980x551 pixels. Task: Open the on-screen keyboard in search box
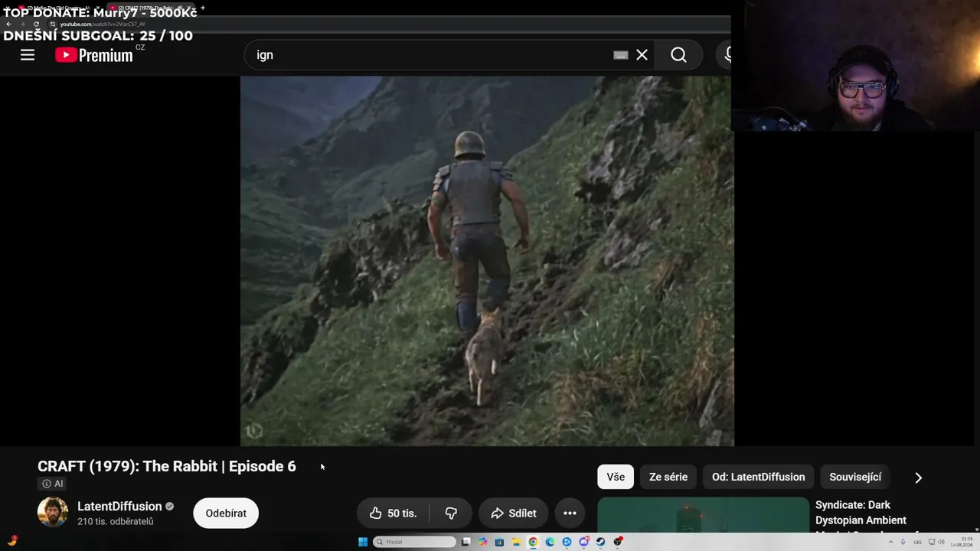click(621, 55)
